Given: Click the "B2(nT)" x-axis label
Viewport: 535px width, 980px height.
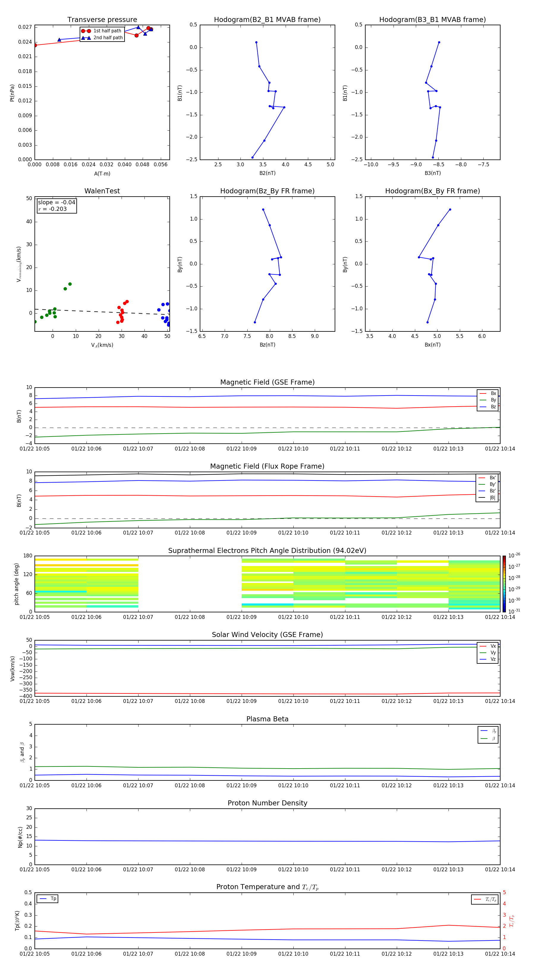Looking at the screenshot, I should pos(267,173).
